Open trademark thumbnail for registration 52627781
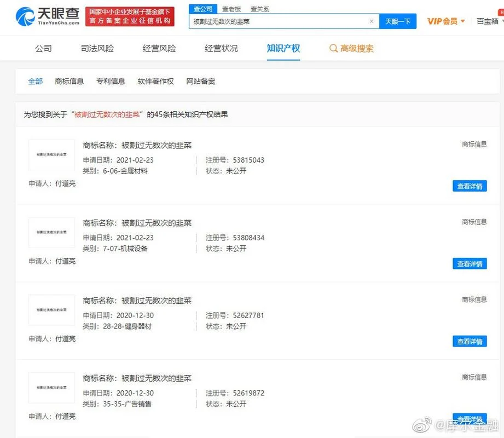 pyautogui.click(x=52, y=310)
